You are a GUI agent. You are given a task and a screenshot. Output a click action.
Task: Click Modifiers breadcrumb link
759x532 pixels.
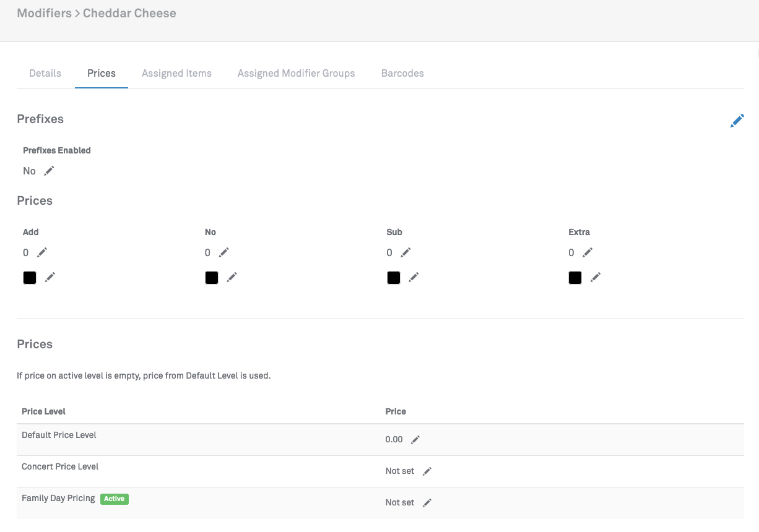(x=44, y=13)
